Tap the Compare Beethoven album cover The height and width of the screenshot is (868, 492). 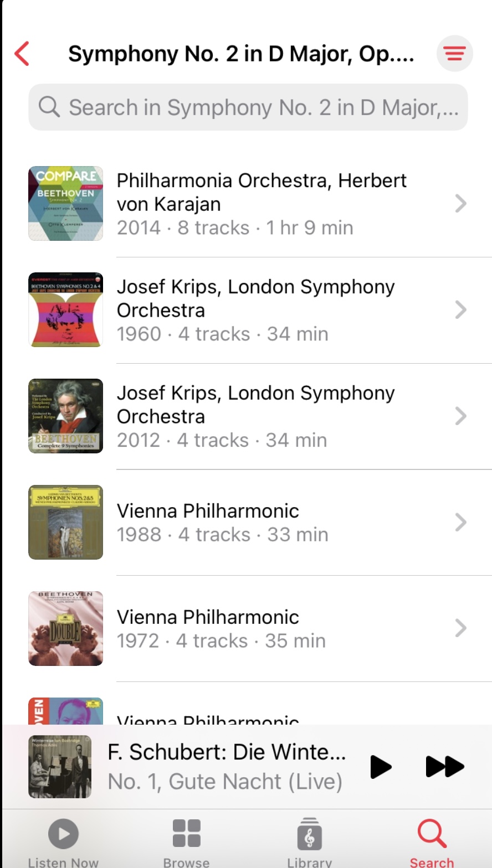pos(65,203)
